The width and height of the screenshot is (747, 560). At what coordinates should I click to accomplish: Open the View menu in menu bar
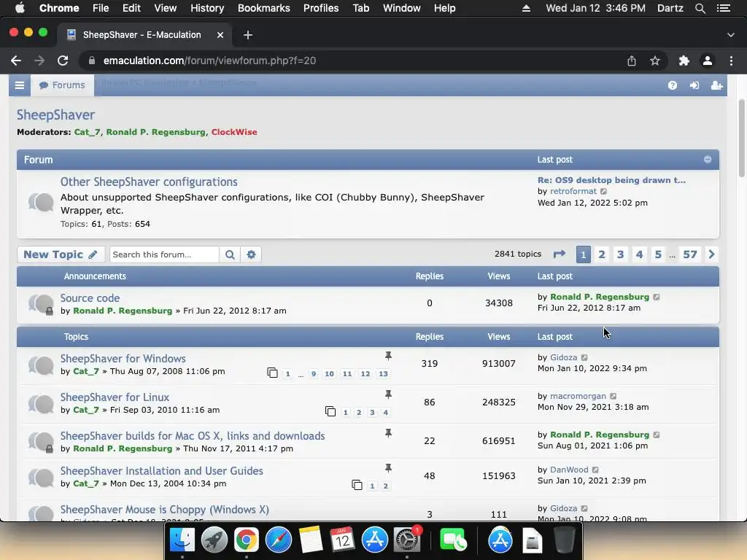click(x=166, y=8)
